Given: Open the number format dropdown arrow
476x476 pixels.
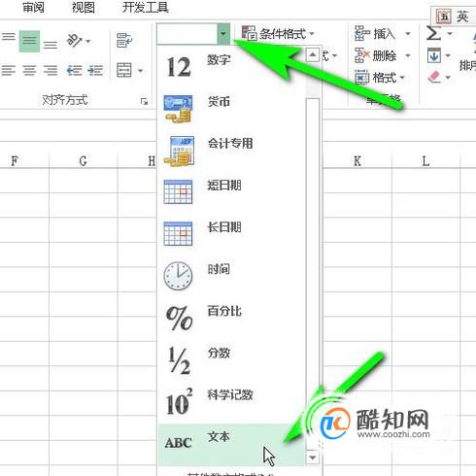Looking at the screenshot, I should coord(223,34).
